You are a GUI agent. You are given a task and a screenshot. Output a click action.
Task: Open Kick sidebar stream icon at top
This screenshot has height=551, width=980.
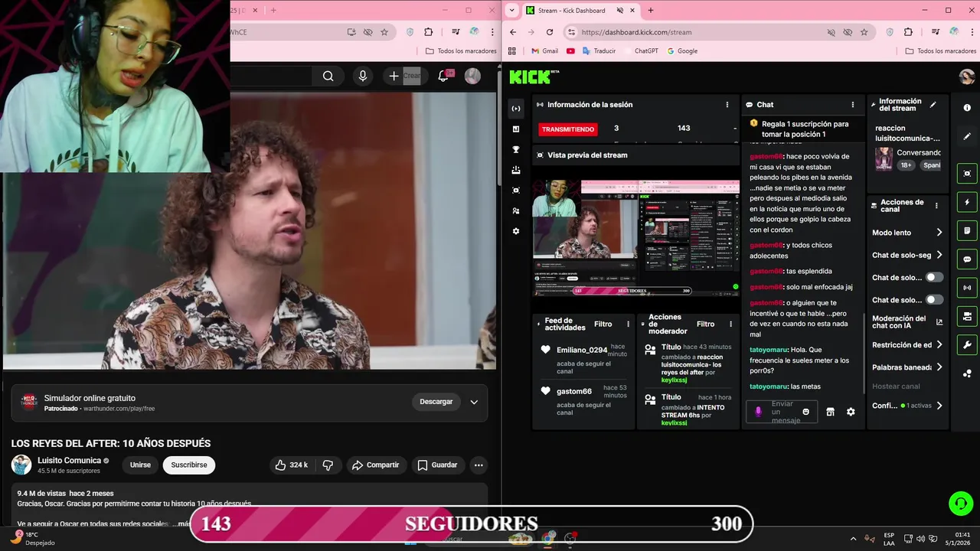[x=516, y=109]
